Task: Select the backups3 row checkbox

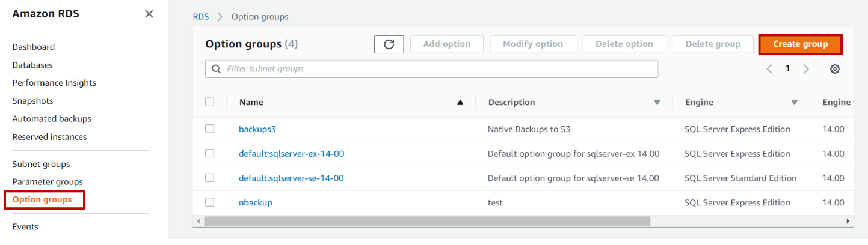Action: tap(209, 129)
